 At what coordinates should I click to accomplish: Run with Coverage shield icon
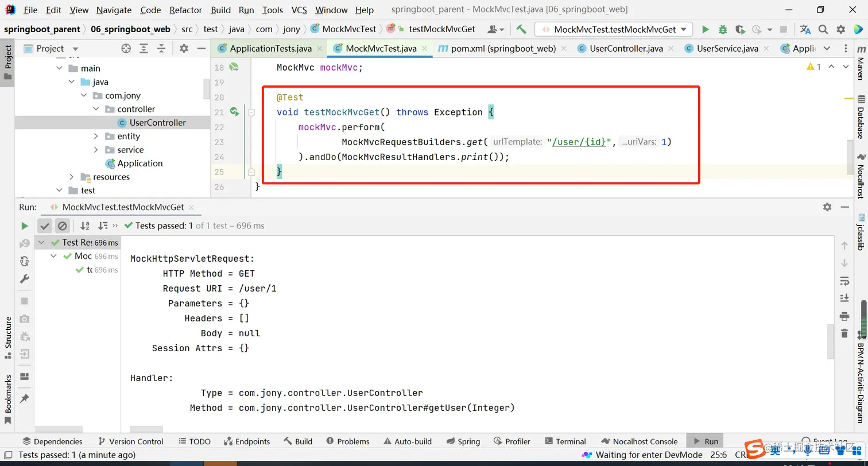pos(740,29)
